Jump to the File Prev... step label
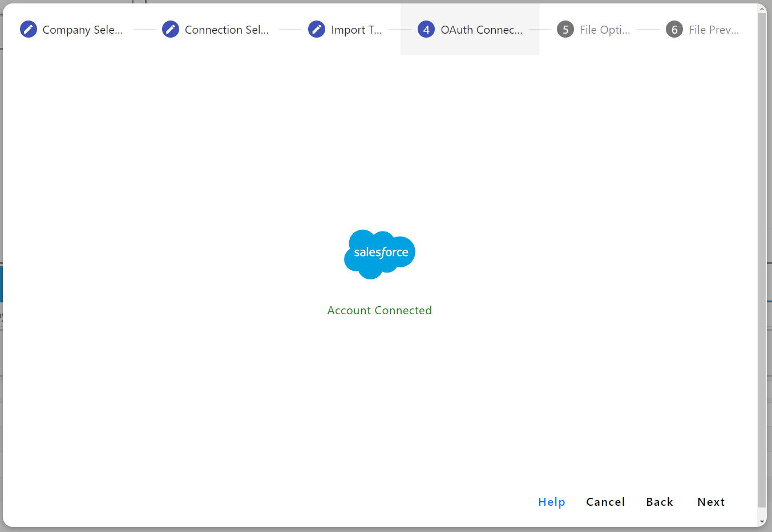 714,30
